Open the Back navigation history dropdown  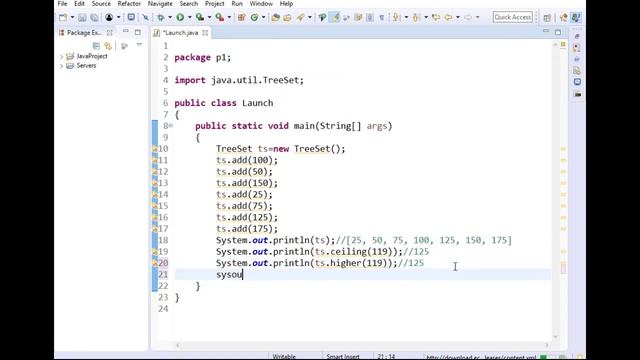[x=458, y=18]
